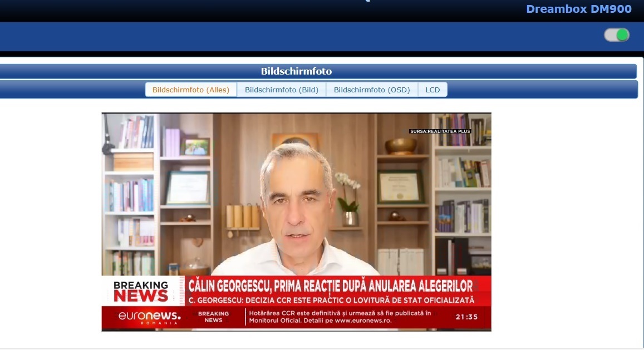
Task: Click the euronews Romania logo
Action: [149, 318]
